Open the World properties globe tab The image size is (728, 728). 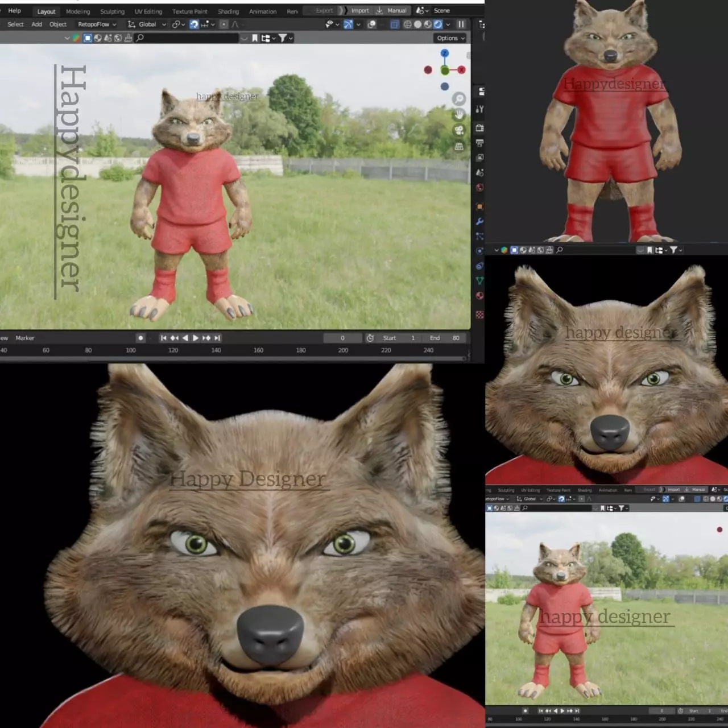coord(479,187)
